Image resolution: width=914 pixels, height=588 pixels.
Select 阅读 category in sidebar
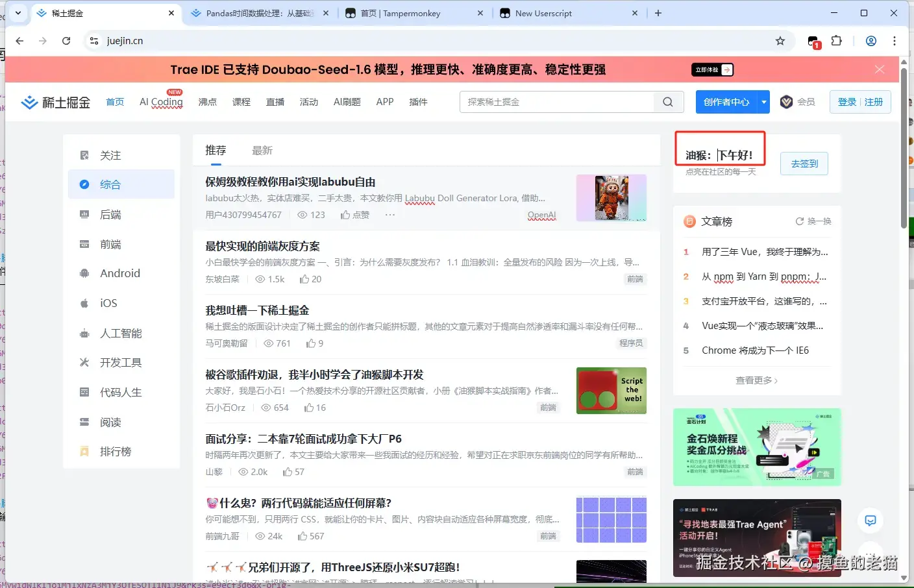(x=121, y=423)
